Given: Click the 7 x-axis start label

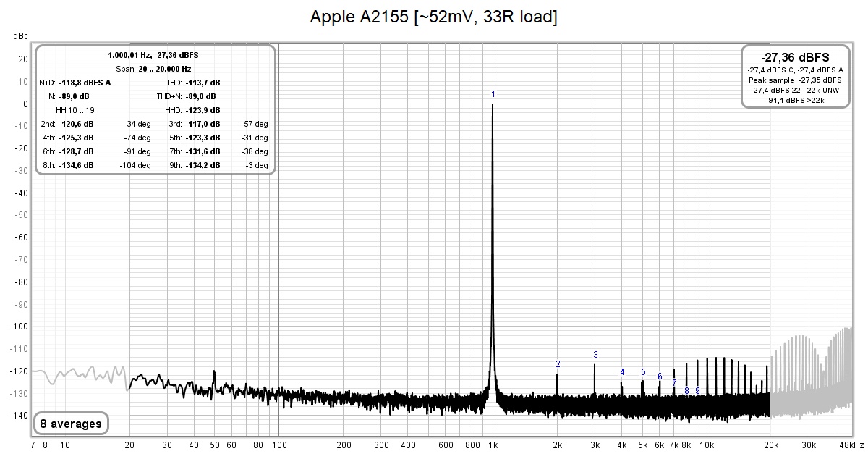Looking at the screenshot, I should (33, 445).
